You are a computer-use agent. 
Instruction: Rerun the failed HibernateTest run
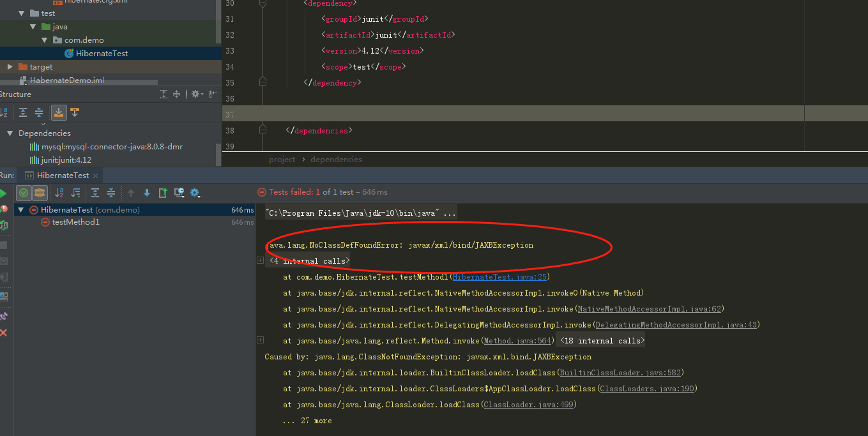(x=5, y=192)
